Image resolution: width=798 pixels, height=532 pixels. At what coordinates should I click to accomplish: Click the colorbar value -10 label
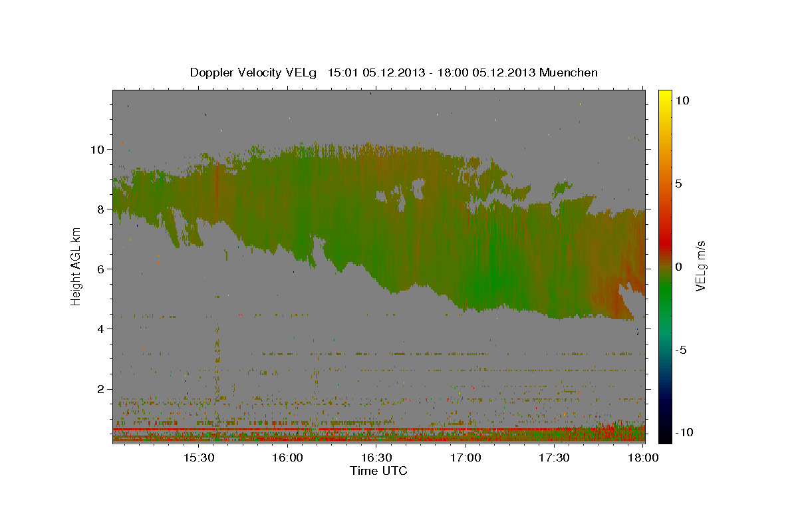click(x=685, y=432)
